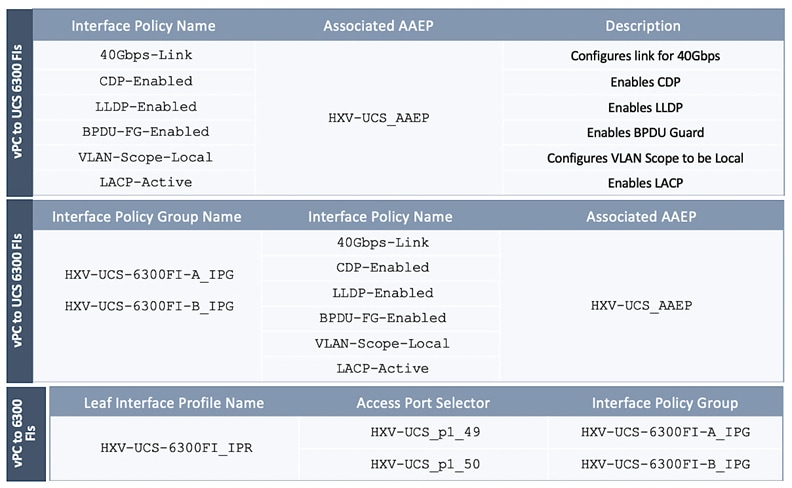Screen dimensions: 792x488
Task: Click the HXV-UCS-6300FI_IPR profile cell
Action: (x=176, y=447)
